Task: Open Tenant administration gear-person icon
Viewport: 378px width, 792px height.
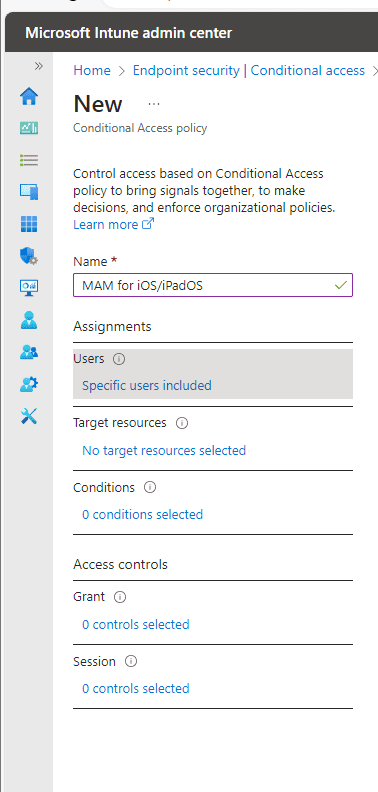Action: point(29,384)
